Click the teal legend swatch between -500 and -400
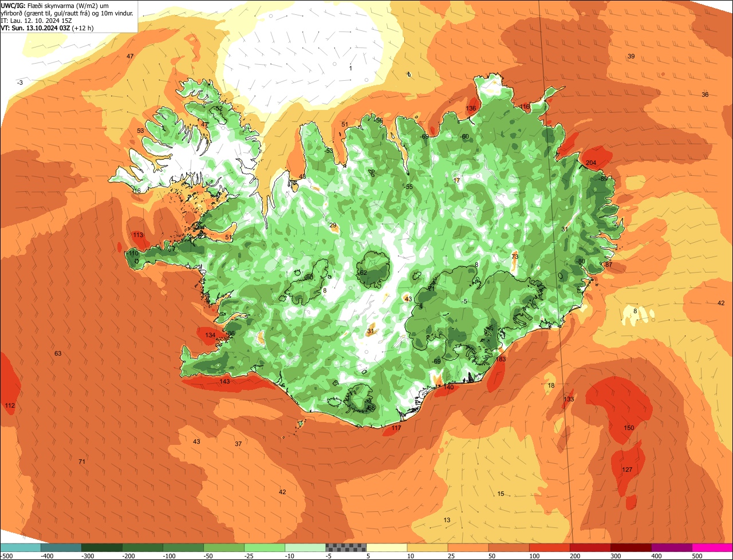The height and width of the screenshot is (560, 733). (x=20, y=547)
